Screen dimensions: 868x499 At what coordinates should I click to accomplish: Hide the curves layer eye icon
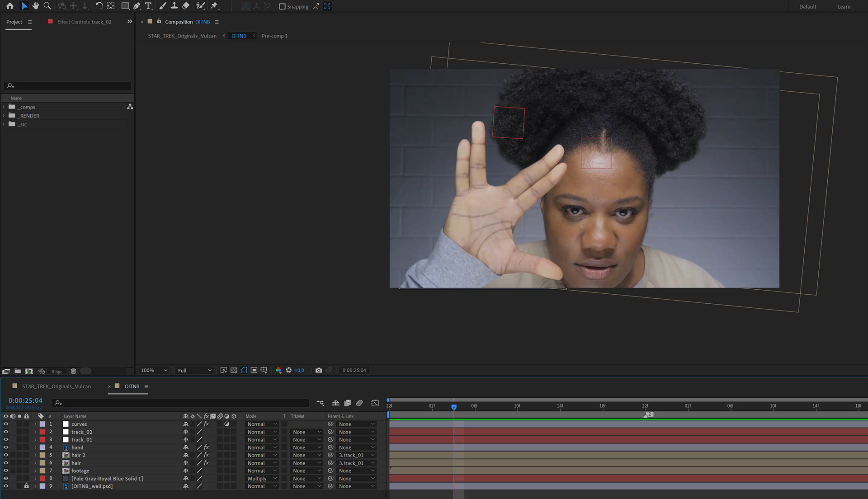(6, 424)
